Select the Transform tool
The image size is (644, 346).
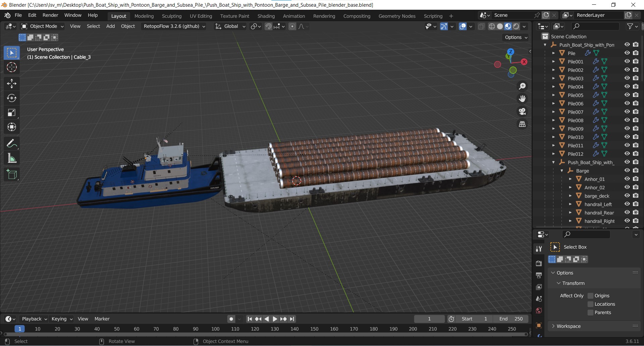point(12,127)
